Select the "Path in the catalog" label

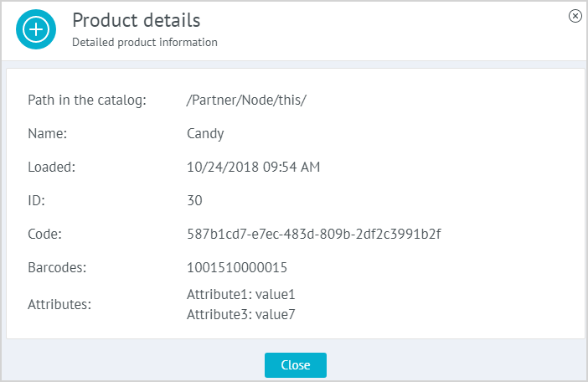(x=87, y=101)
